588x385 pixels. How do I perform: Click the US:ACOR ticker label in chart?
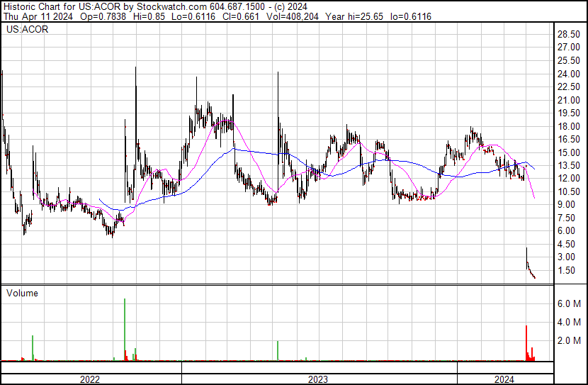(27, 29)
